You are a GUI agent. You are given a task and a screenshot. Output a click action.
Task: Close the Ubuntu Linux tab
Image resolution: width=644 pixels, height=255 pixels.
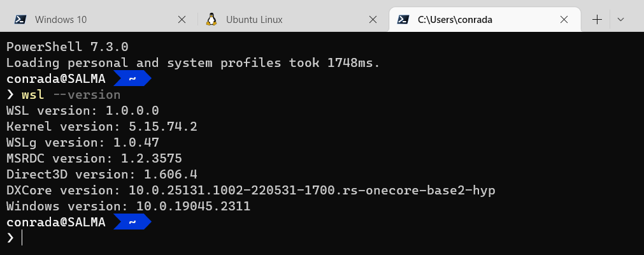click(x=373, y=19)
